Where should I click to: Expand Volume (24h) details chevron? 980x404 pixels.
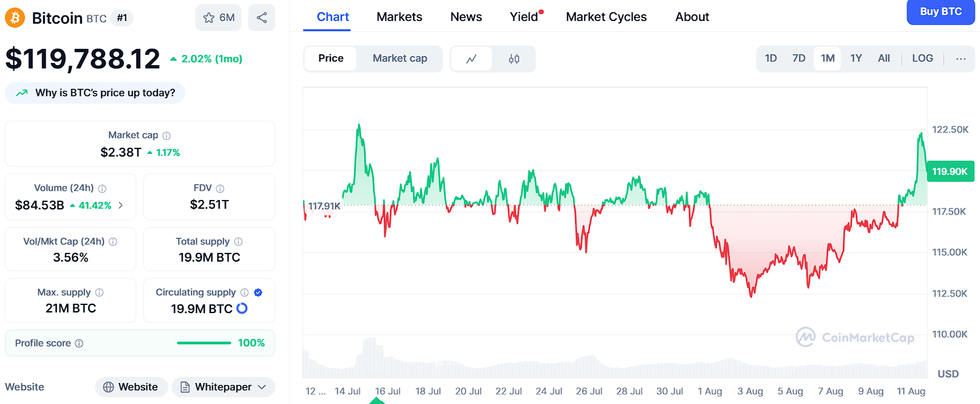121,205
